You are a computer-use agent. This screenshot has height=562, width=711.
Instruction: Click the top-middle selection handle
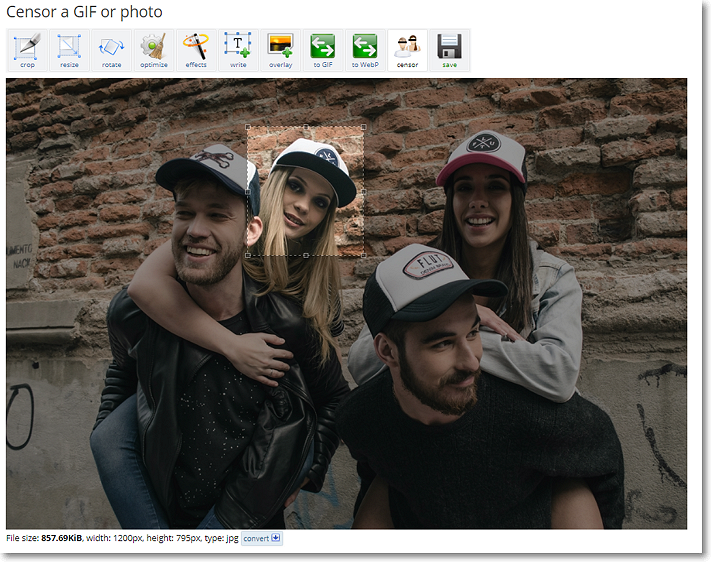pyautogui.click(x=306, y=127)
